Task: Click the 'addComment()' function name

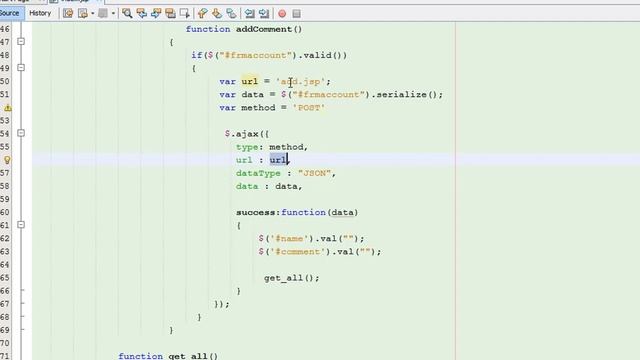Action: tap(269, 29)
